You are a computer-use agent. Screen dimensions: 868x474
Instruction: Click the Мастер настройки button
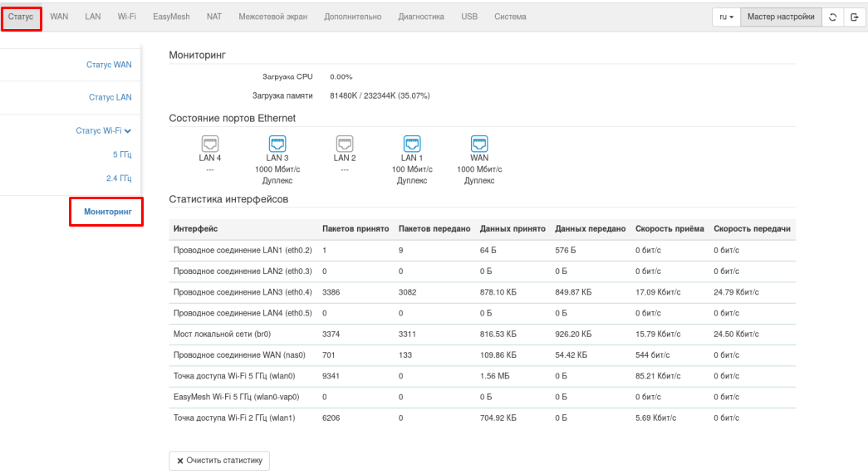click(x=780, y=17)
